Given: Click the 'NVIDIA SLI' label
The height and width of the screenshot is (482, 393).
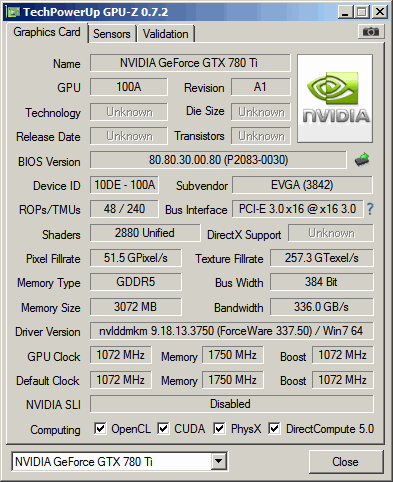Looking at the screenshot, I should (53, 405).
